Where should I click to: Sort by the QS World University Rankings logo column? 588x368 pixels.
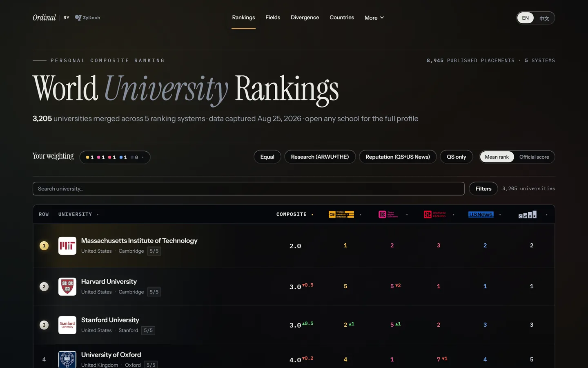(x=341, y=214)
